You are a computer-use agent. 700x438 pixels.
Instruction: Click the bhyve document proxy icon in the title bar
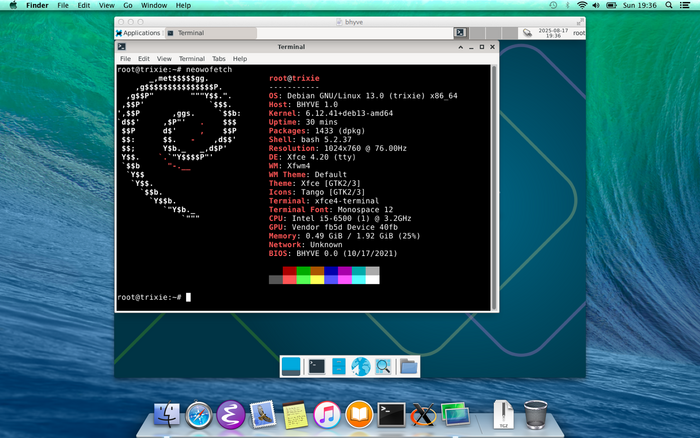click(339, 22)
